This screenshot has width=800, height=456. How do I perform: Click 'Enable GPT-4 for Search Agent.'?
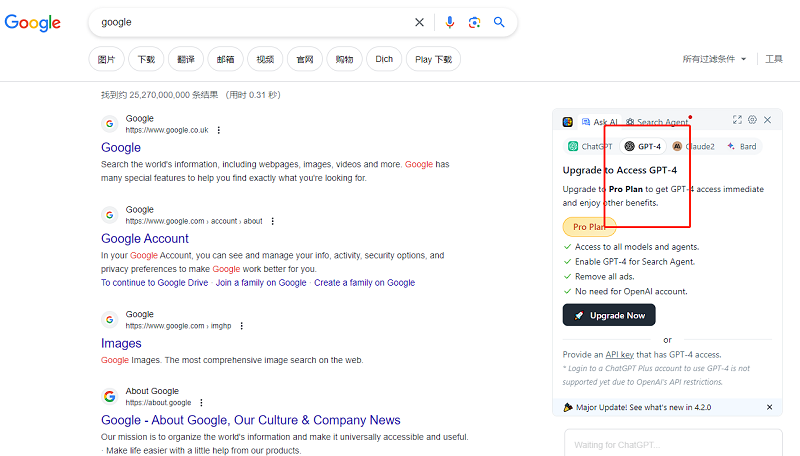coord(635,262)
